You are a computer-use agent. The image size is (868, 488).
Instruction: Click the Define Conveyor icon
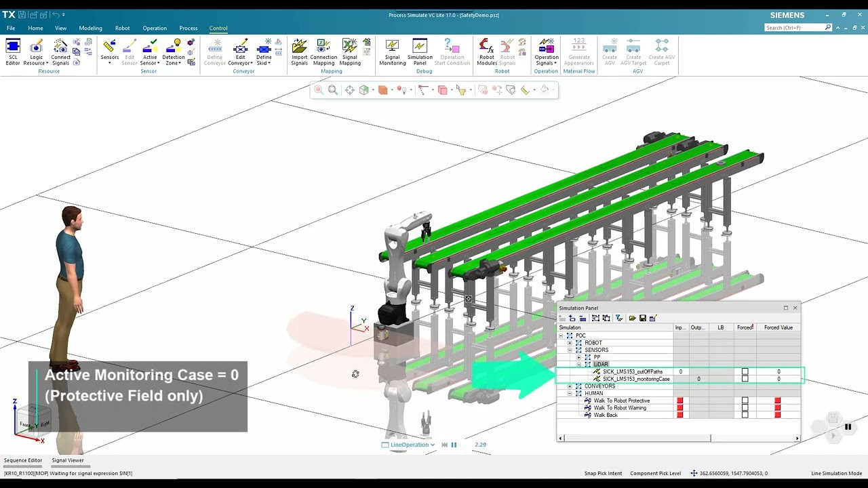pos(215,52)
